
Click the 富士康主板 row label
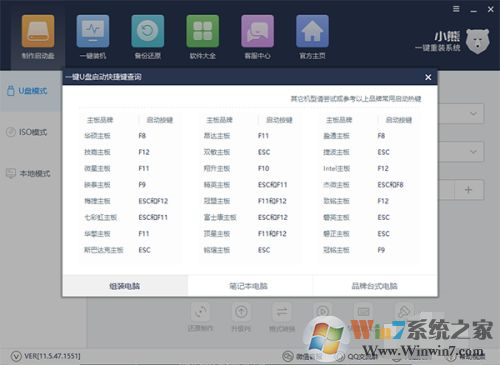(x=220, y=217)
